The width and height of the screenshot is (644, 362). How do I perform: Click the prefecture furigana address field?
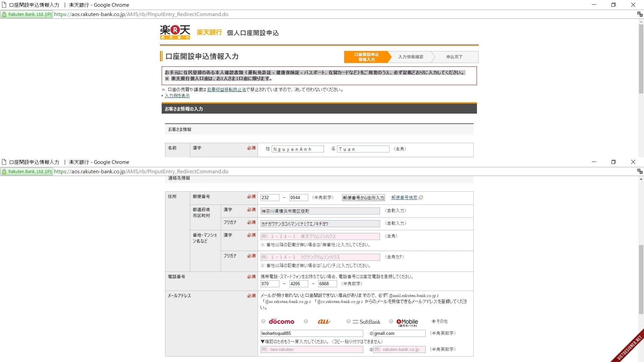click(x=320, y=224)
